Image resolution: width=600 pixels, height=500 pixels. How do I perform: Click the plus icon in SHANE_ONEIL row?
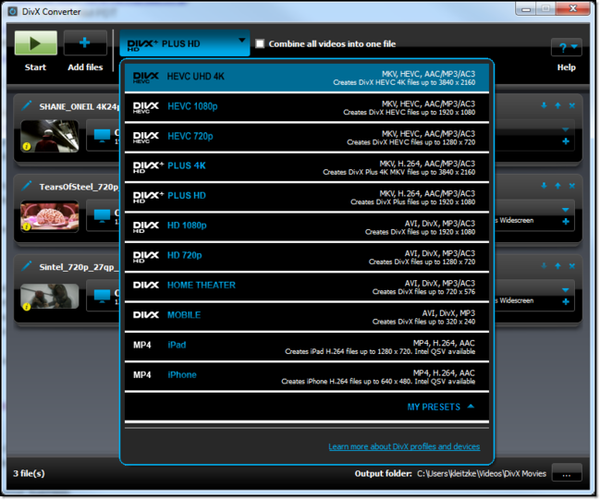[566, 142]
